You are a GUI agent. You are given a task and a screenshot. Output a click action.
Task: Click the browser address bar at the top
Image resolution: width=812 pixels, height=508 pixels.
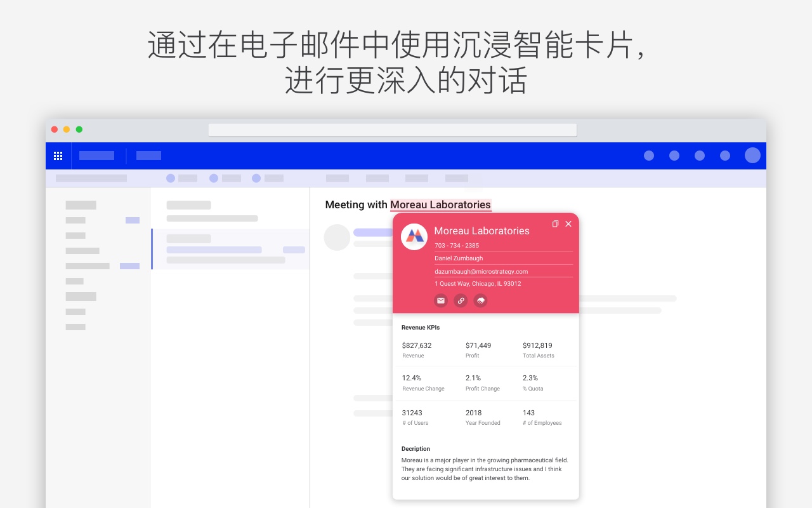[x=392, y=130]
